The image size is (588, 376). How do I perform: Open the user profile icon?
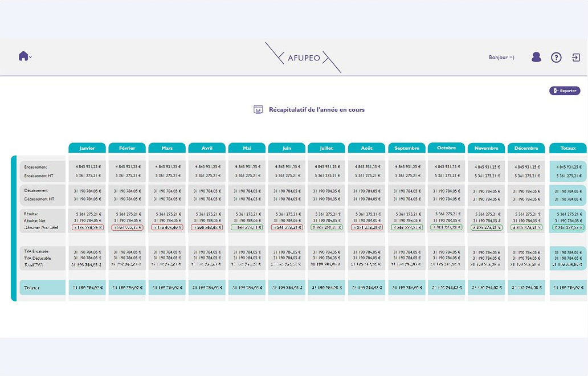pyautogui.click(x=536, y=57)
